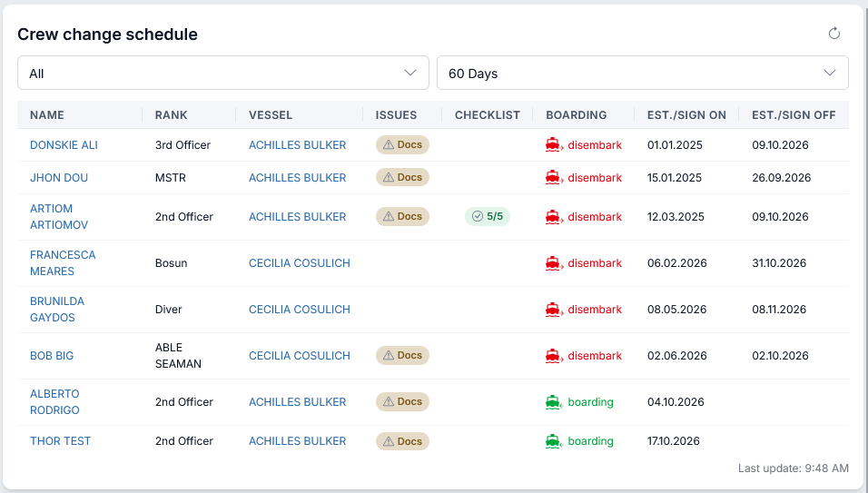Image resolution: width=868 pixels, height=493 pixels.
Task: Open crew member BOB BIG
Action: (x=52, y=356)
